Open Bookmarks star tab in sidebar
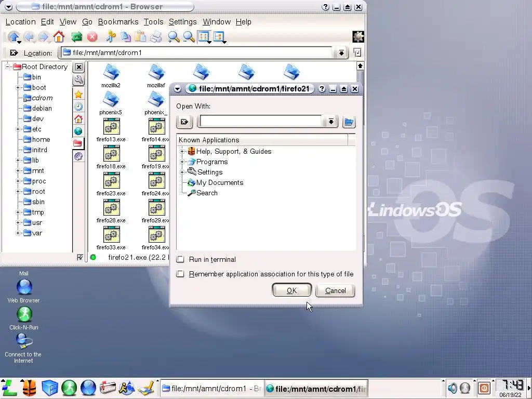This screenshot has width=532, height=399. tap(78, 95)
